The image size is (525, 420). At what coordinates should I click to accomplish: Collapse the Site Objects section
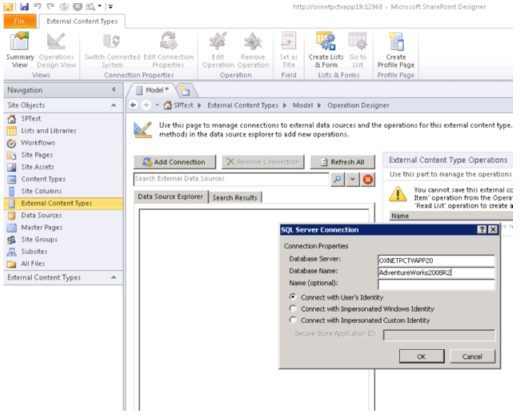pos(114,105)
